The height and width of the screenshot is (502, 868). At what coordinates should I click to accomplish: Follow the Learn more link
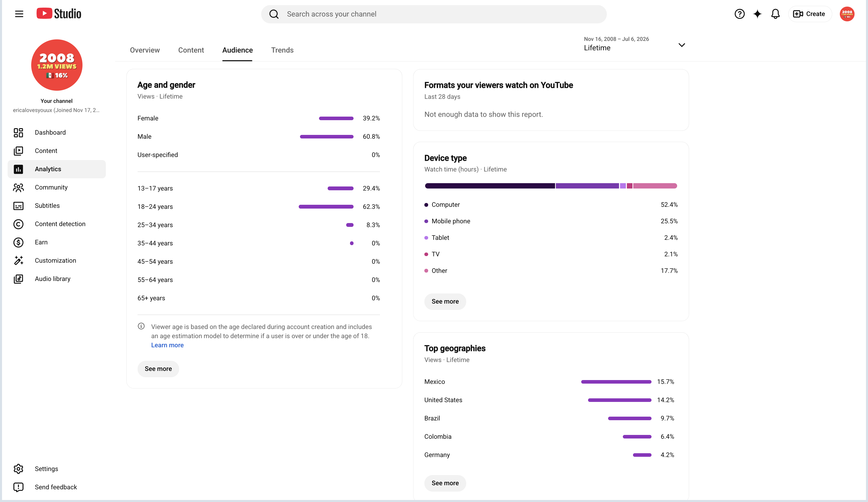[x=168, y=345]
